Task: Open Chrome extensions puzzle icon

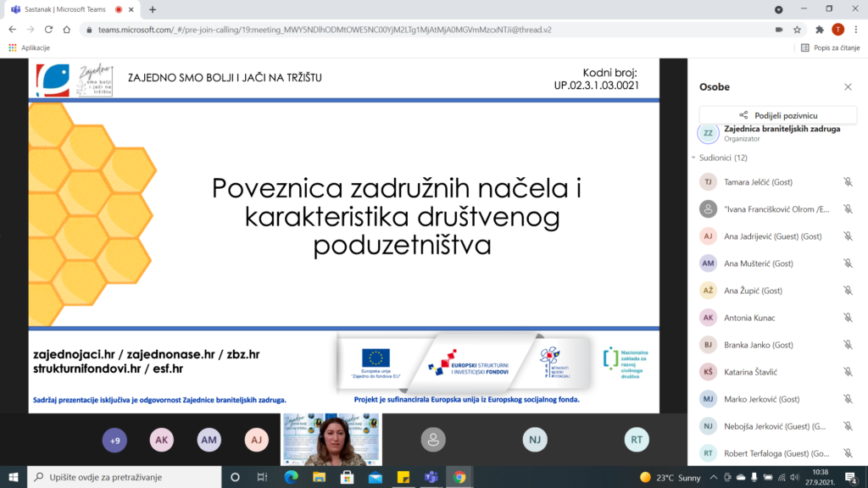Action: [x=819, y=29]
